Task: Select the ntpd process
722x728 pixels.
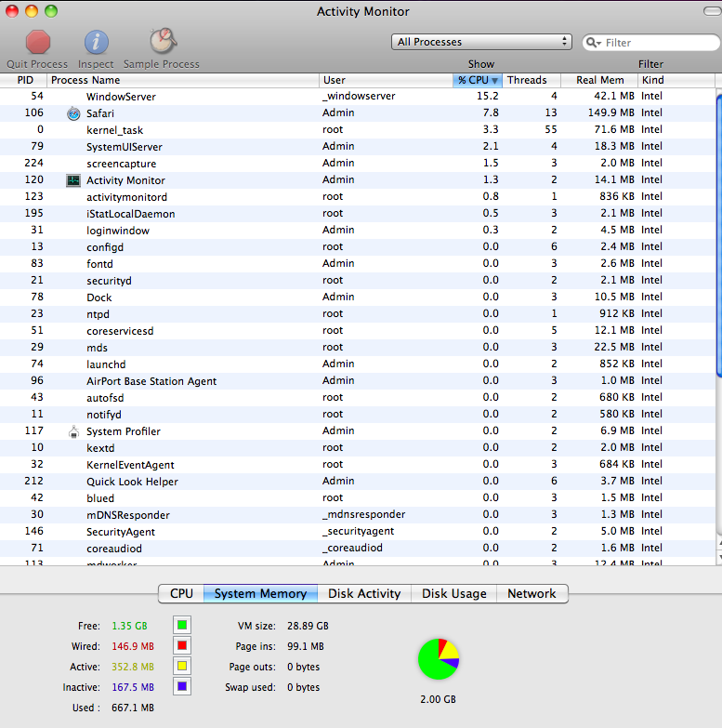Action: coord(358,313)
